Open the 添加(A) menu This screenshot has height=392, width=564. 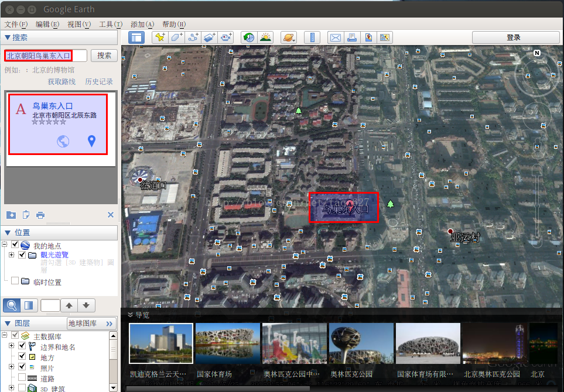(142, 24)
